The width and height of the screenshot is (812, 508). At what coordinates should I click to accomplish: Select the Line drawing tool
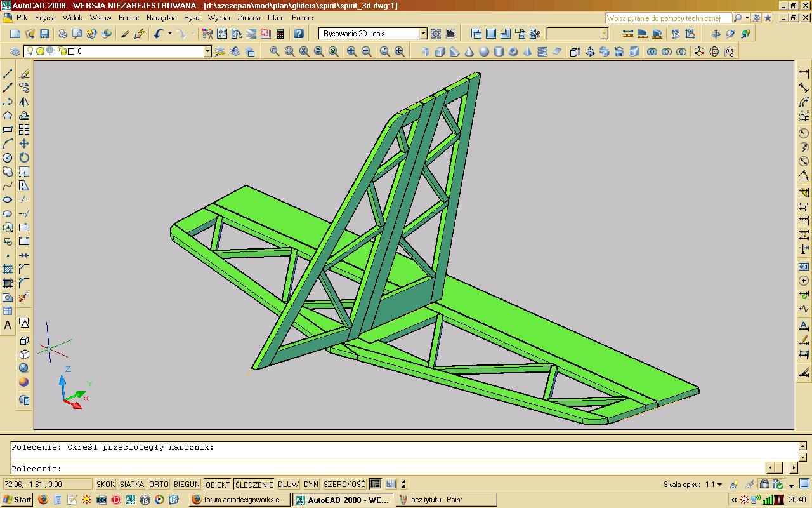pyautogui.click(x=8, y=74)
